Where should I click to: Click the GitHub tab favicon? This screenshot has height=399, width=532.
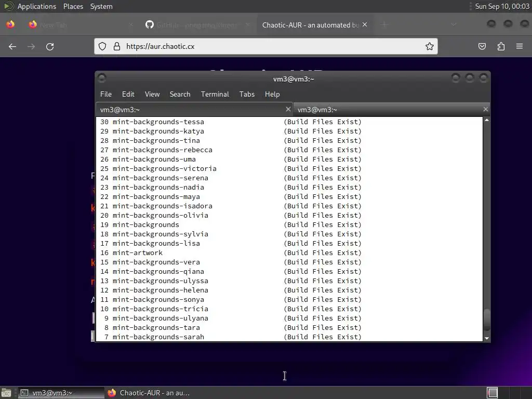pos(150,24)
